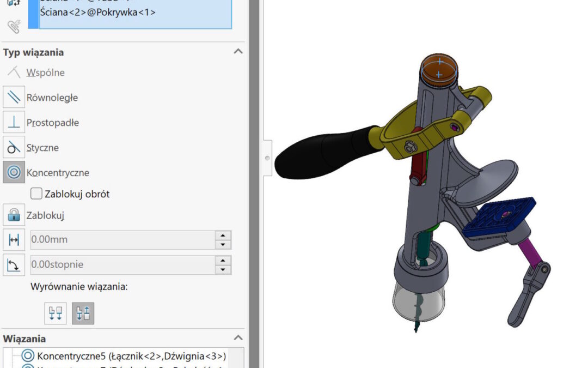This screenshot has width=588, height=368.
Task: Enable the Zablokuj obrót checkbox
Action: 36,194
